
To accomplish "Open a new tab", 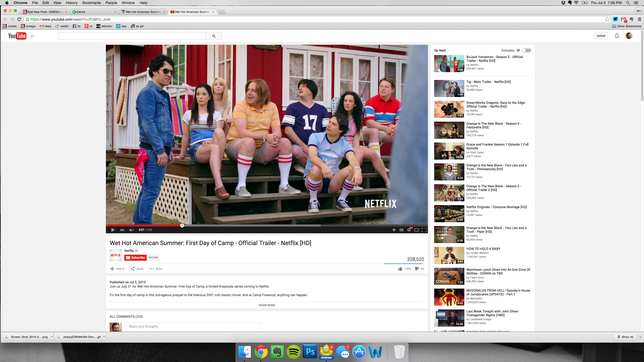I will pos(222,12).
